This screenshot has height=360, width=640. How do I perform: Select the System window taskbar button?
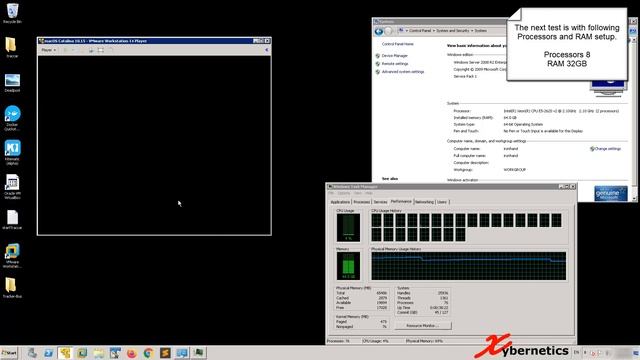click(x=182, y=353)
